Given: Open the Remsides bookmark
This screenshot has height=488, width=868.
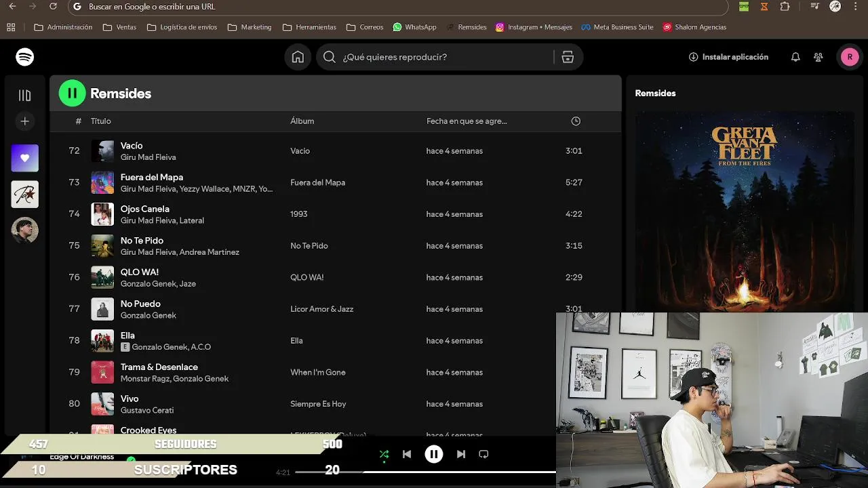Looking at the screenshot, I should click(467, 27).
